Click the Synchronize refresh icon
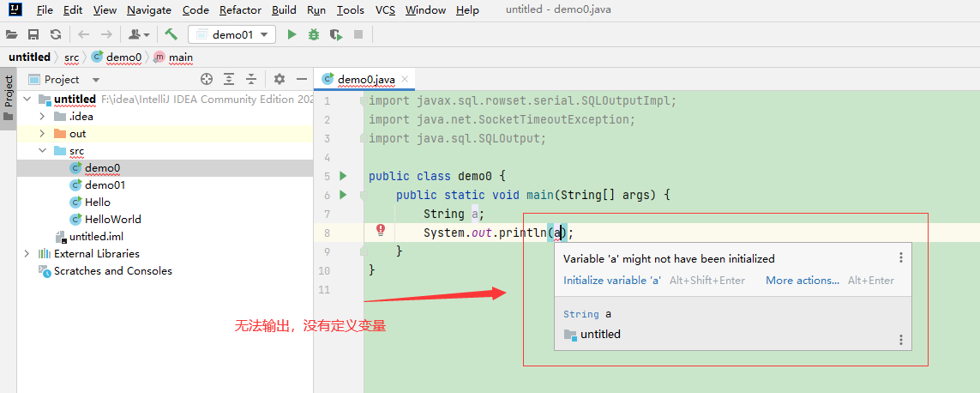Image resolution: width=980 pixels, height=393 pixels. pos(56,35)
